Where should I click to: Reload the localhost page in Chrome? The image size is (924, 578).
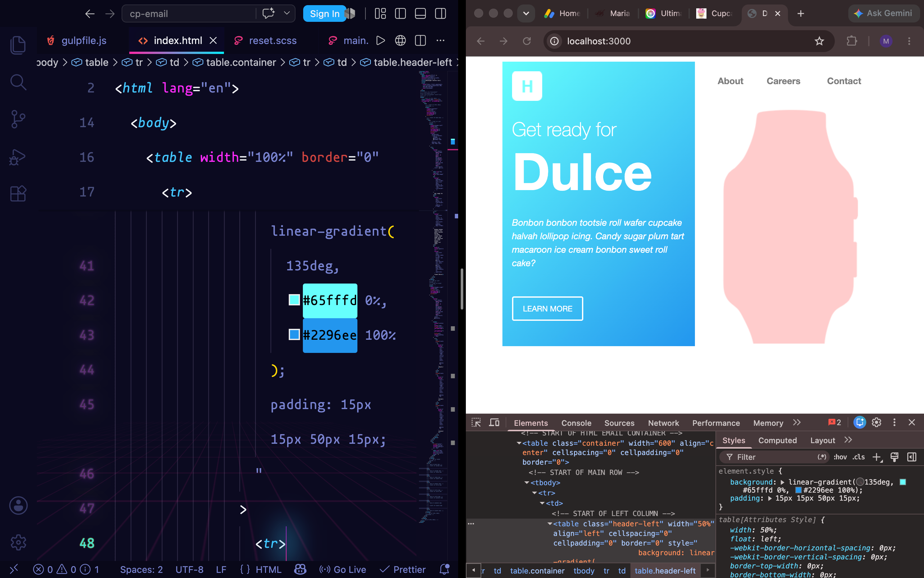click(x=526, y=41)
